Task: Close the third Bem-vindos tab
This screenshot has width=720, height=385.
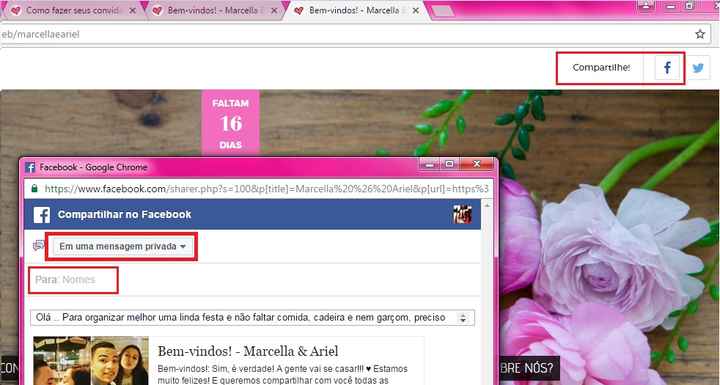Action: pos(416,10)
